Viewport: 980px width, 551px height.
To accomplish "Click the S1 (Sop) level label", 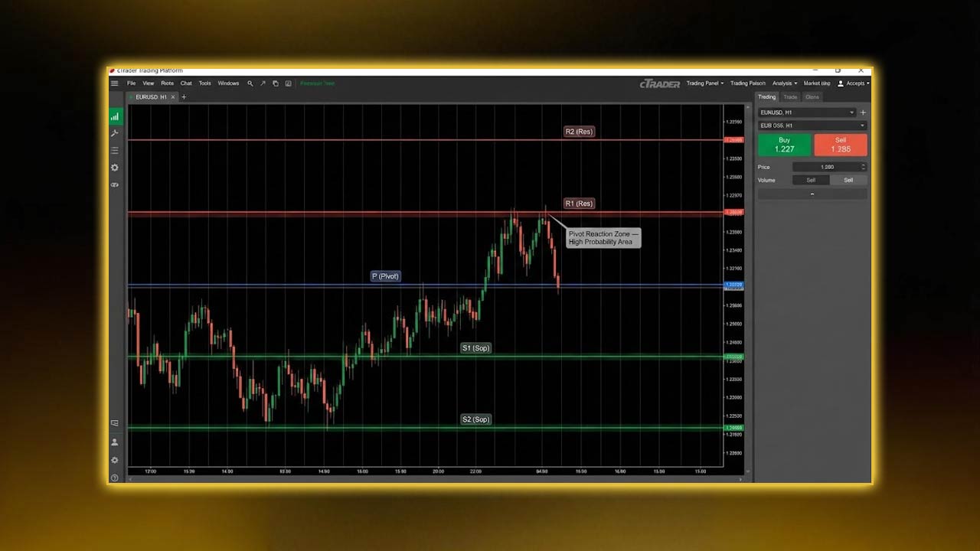I will 475,348.
